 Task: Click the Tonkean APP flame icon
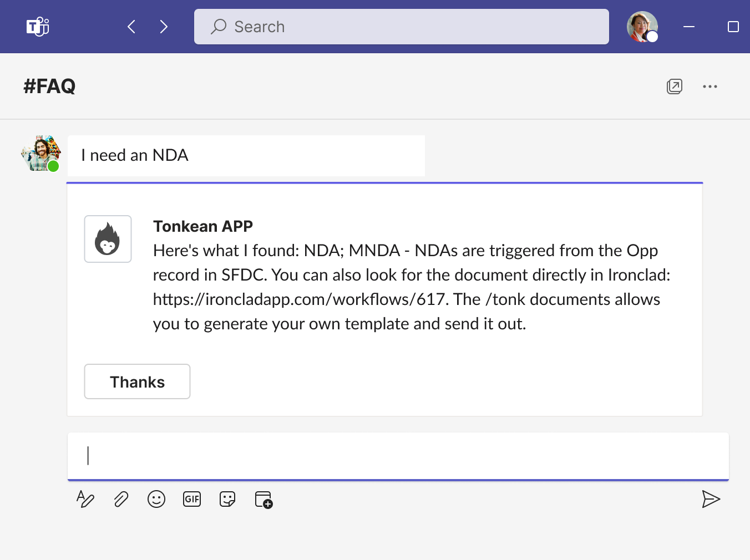click(x=108, y=239)
